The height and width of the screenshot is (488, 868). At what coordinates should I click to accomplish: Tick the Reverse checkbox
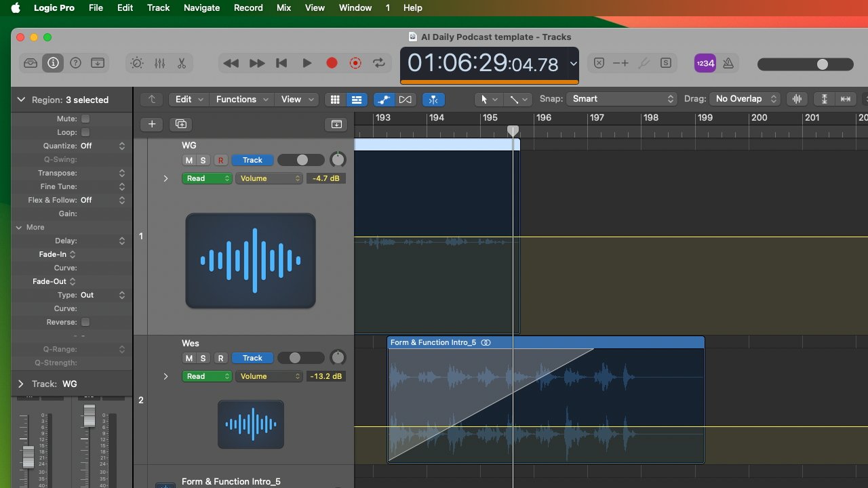(x=85, y=322)
